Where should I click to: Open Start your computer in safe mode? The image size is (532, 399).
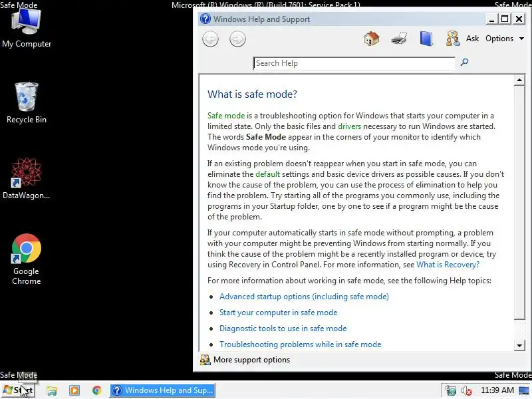coord(278,313)
